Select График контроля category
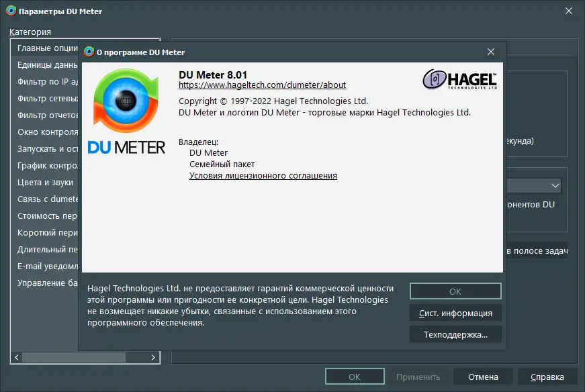Viewport: 585px width, 392px height. (x=45, y=166)
